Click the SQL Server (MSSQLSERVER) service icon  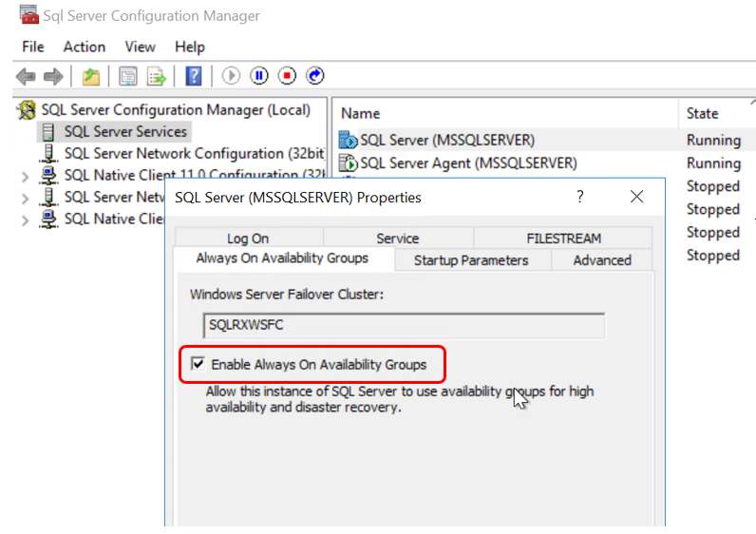click(x=348, y=140)
